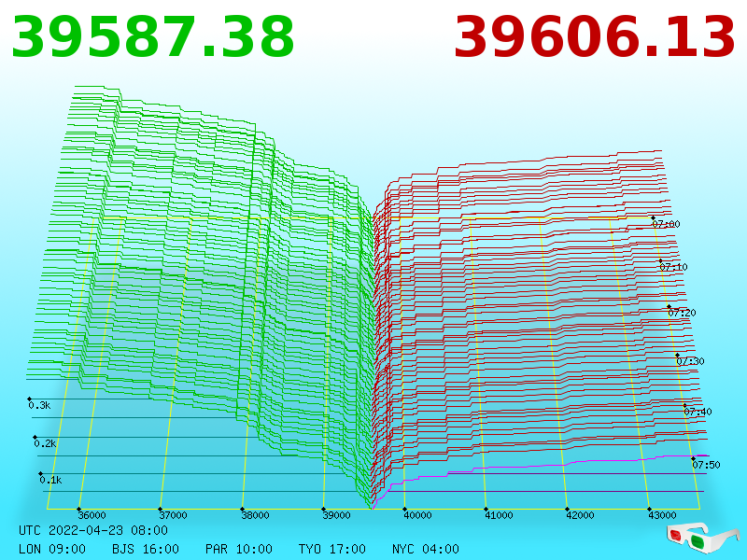The height and width of the screenshot is (560, 747).
Task: Click the PAR 10:00 clock
Action: [239, 549]
